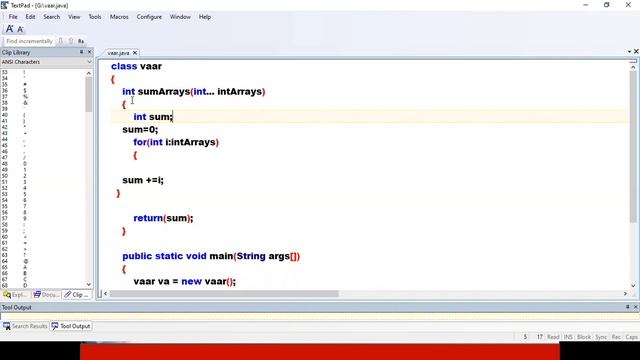
Task: Switch to the Tool Output tab
Action: pyautogui.click(x=71, y=326)
